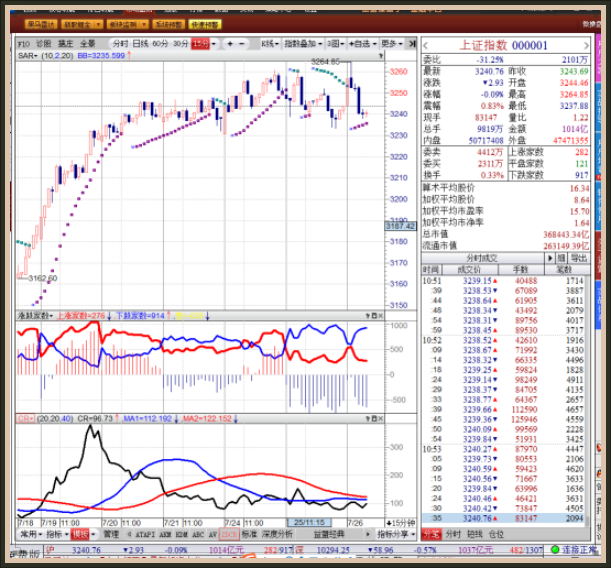Open the 3图 layout dropdown
This screenshot has height=568, width=611.
point(336,44)
